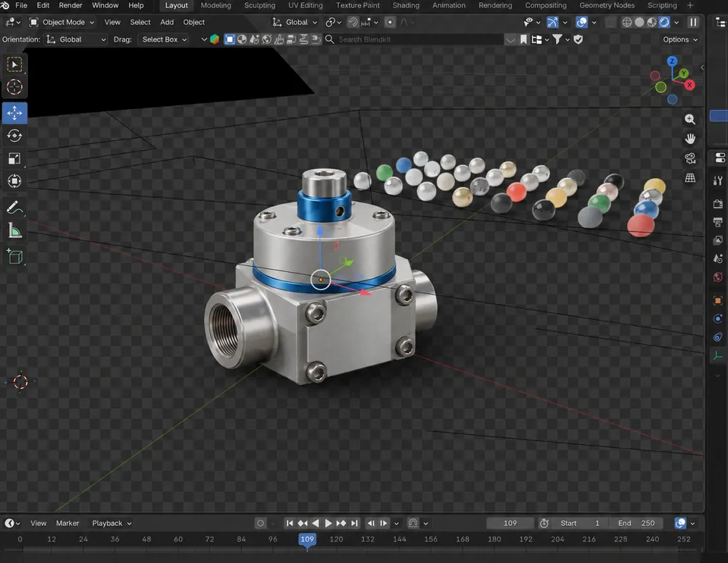Select the Scale tool

coord(14,158)
